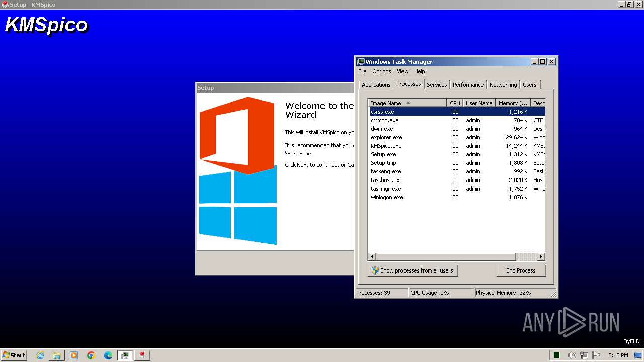Sort processes by Memory column
The image size is (644, 362).
513,103
